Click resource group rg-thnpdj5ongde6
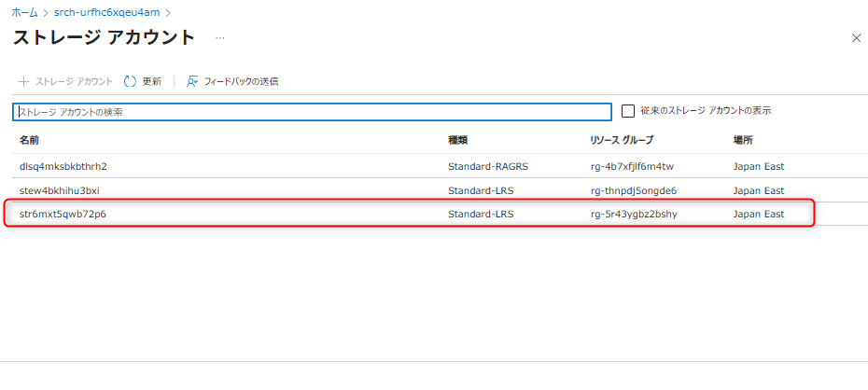This screenshot has height=390, width=868. click(634, 190)
